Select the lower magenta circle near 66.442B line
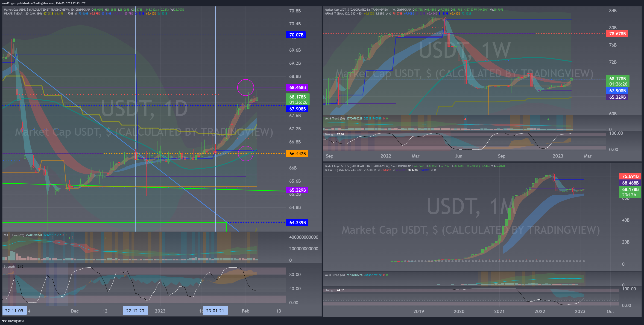The height and width of the screenshot is (325, 644). coord(246,153)
